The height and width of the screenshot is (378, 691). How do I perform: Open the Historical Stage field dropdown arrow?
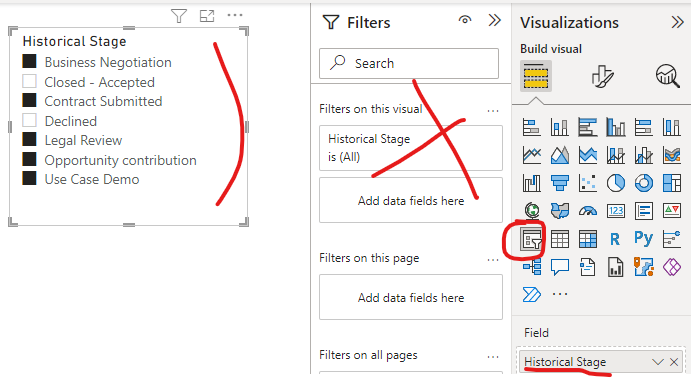[x=658, y=362]
